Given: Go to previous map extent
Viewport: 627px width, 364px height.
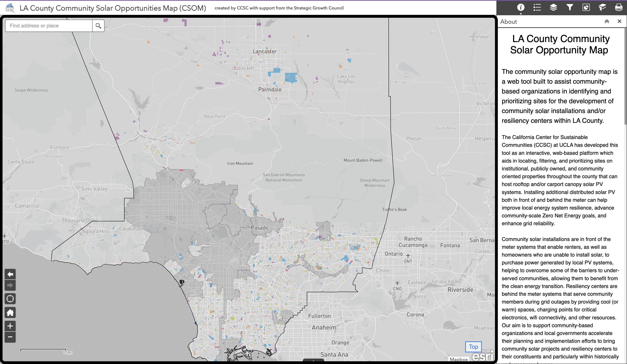Looking at the screenshot, I should 10,274.
